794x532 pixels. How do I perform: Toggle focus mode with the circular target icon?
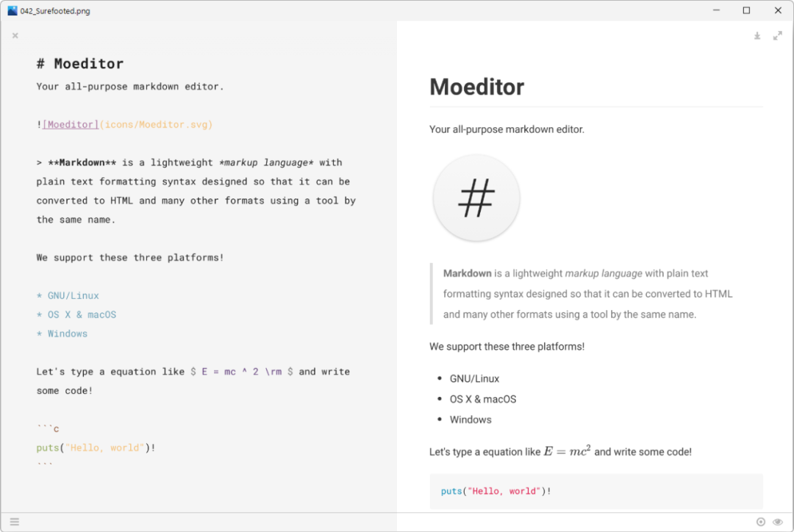[x=760, y=522]
